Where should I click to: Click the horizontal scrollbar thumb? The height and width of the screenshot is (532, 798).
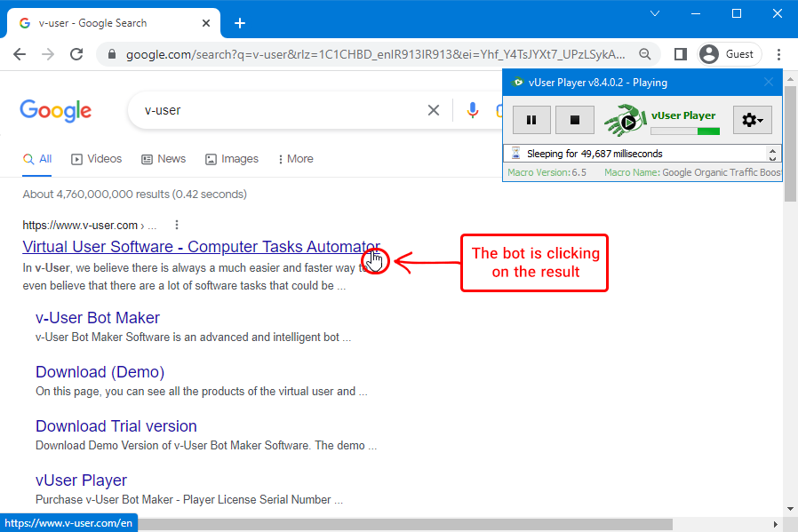click(x=405, y=524)
